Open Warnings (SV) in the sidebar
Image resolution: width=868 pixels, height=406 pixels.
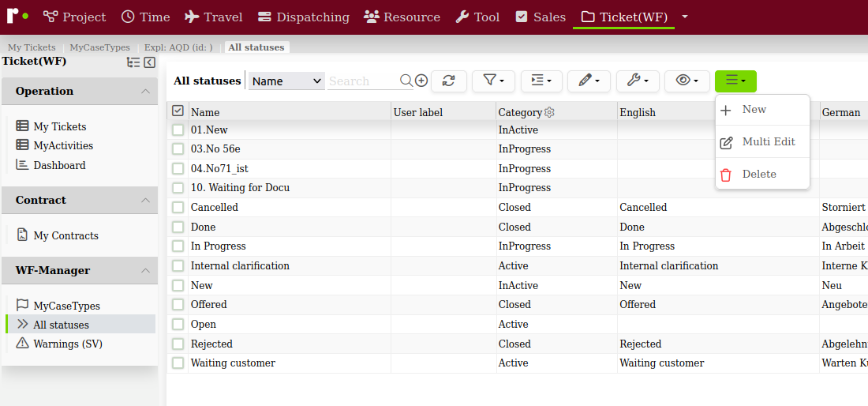pyautogui.click(x=68, y=344)
